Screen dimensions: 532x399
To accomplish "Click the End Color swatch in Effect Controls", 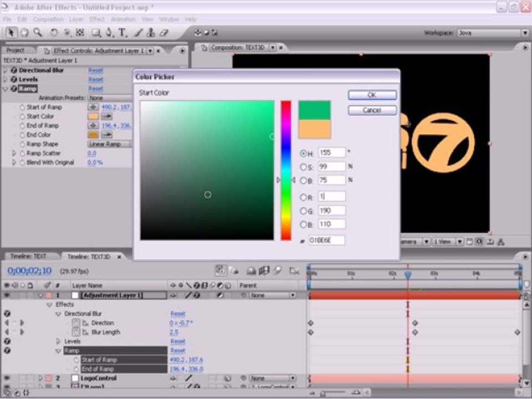I will pos(93,135).
